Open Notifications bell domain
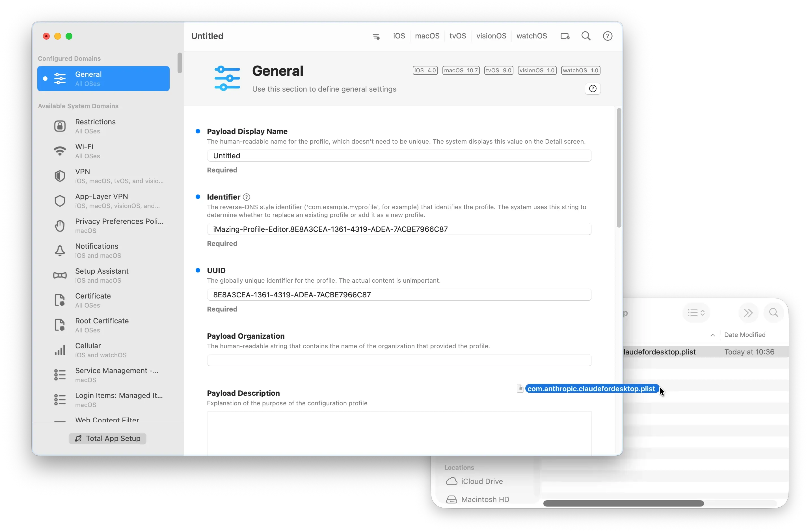The image size is (808, 532). [x=60, y=250]
